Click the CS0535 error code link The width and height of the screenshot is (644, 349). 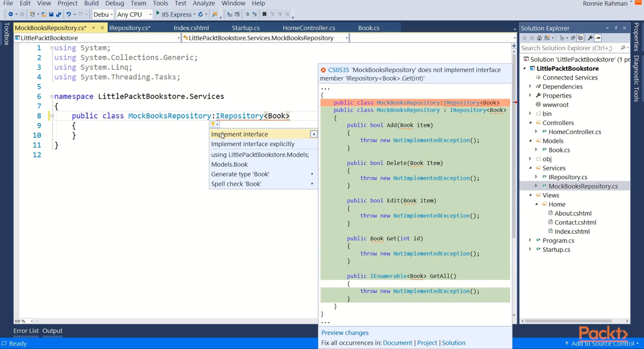pyautogui.click(x=339, y=70)
